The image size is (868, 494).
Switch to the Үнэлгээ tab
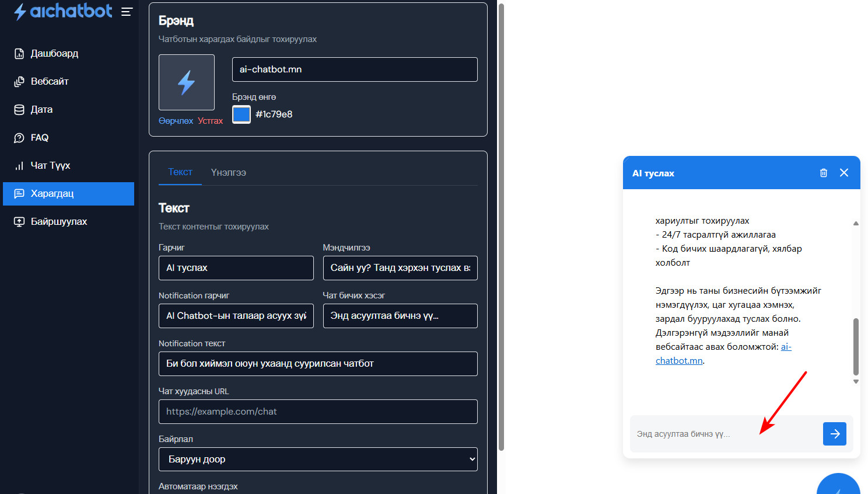pyautogui.click(x=228, y=173)
